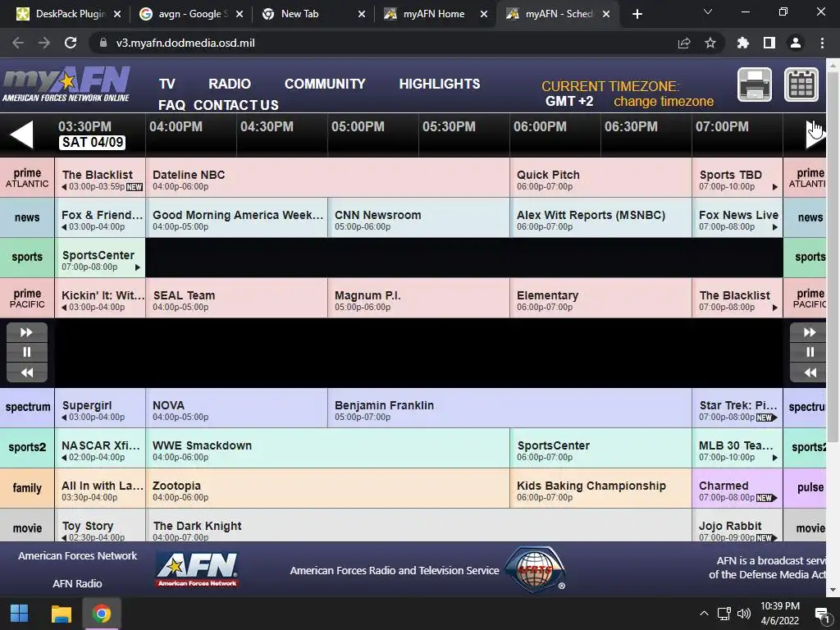Open Windows Start menu
840x630 pixels.
20,614
